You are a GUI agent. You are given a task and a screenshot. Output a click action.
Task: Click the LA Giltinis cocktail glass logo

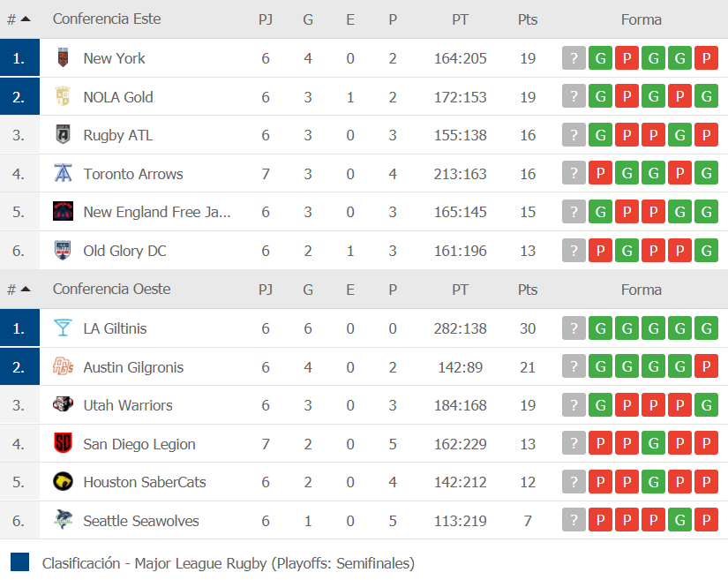(x=63, y=328)
